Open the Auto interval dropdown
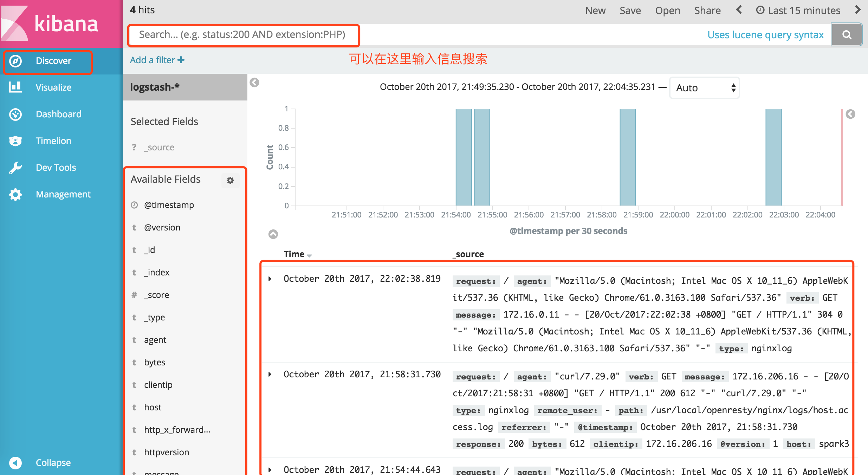The height and width of the screenshot is (475, 868). (705, 88)
